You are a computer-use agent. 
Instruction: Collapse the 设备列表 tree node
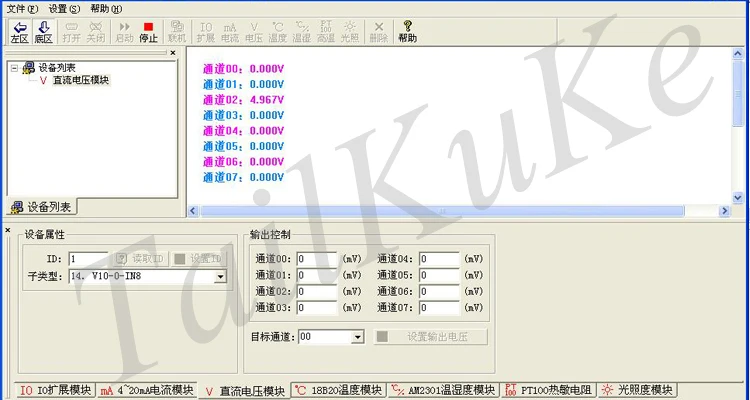click(14, 68)
